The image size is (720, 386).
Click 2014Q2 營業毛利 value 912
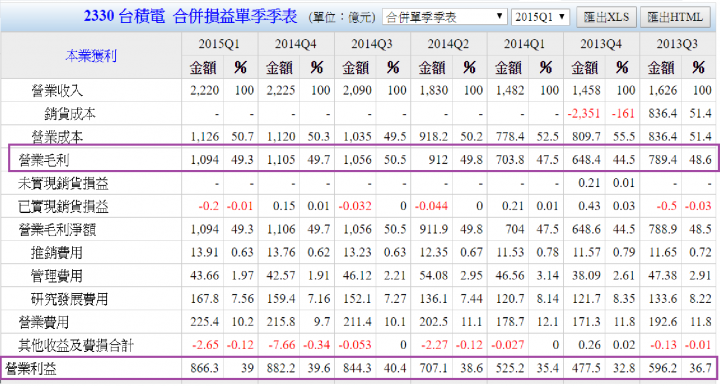click(x=438, y=160)
